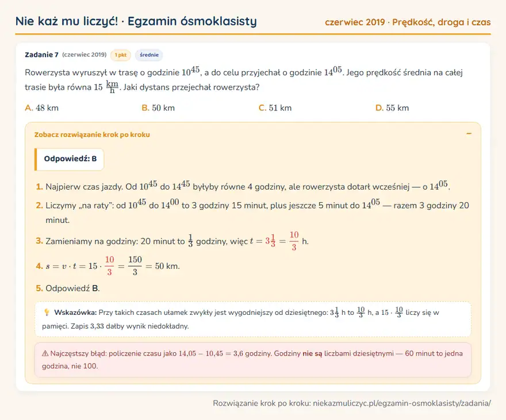Click 'czerwiec 2019 · Prędkość, droga i czas' header
The width and height of the screenshot is (506, 420).
pos(408,22)
